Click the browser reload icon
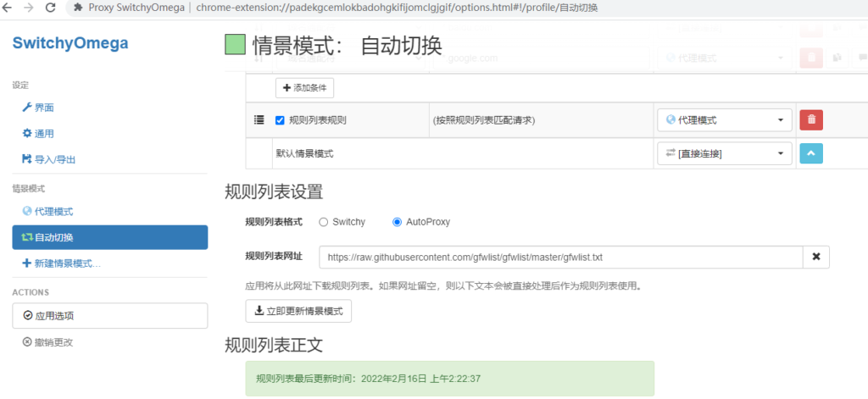868x399 pixels. tap(51, 8)
